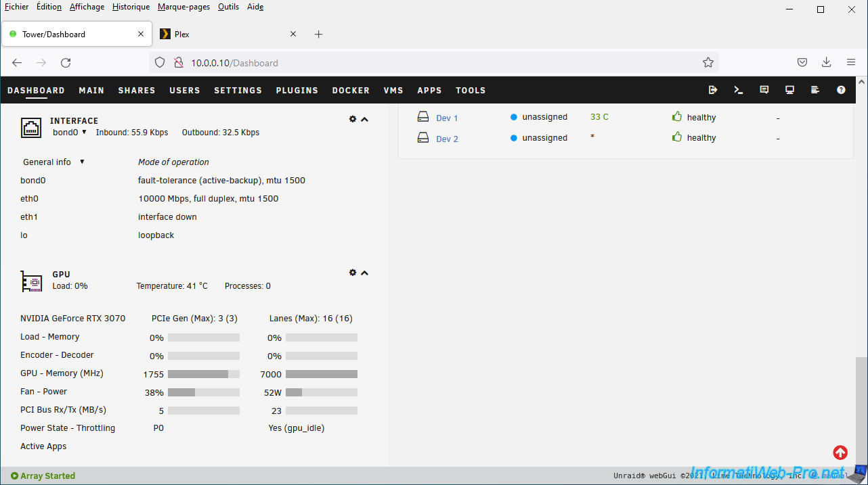868x485 pixels.
Task: Collapse the Interface section
Action: pos(365,120)
